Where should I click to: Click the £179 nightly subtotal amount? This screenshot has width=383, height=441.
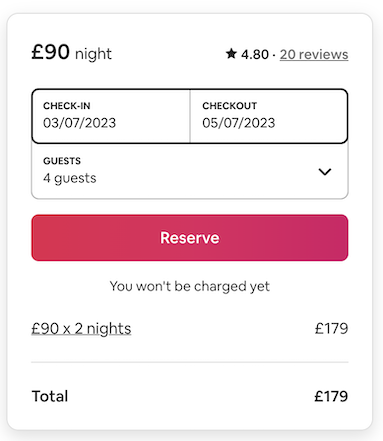coord(331,329)
